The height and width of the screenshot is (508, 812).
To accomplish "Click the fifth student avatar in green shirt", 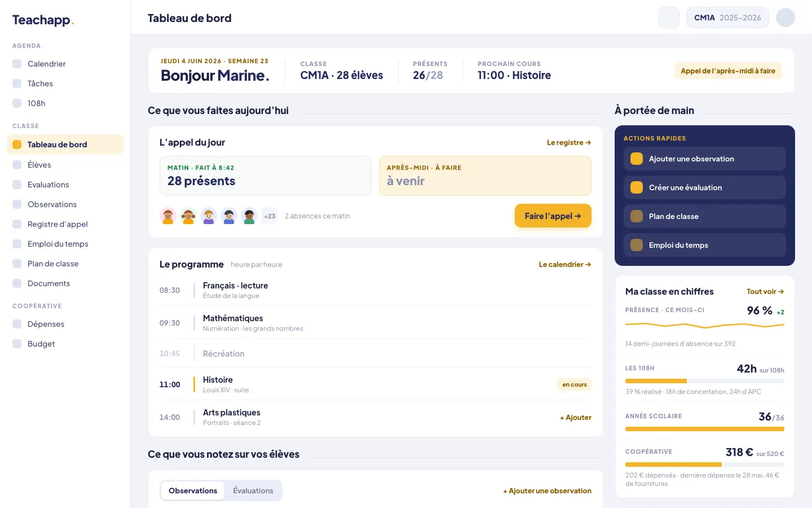I will (249, 216).
